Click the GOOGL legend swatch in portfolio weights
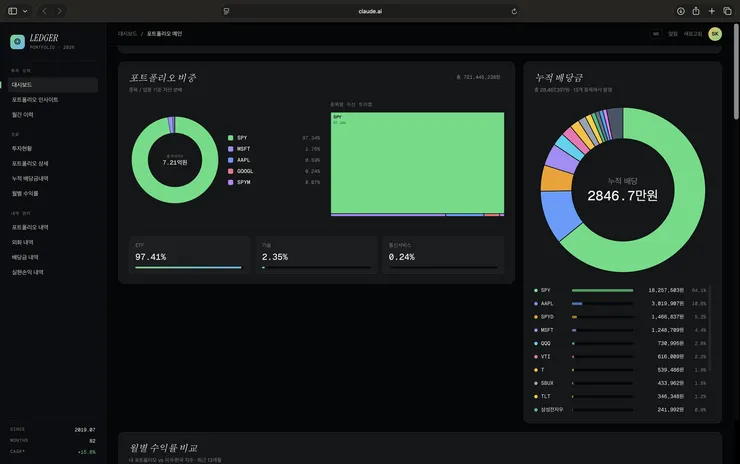 [x=230, y=171]
